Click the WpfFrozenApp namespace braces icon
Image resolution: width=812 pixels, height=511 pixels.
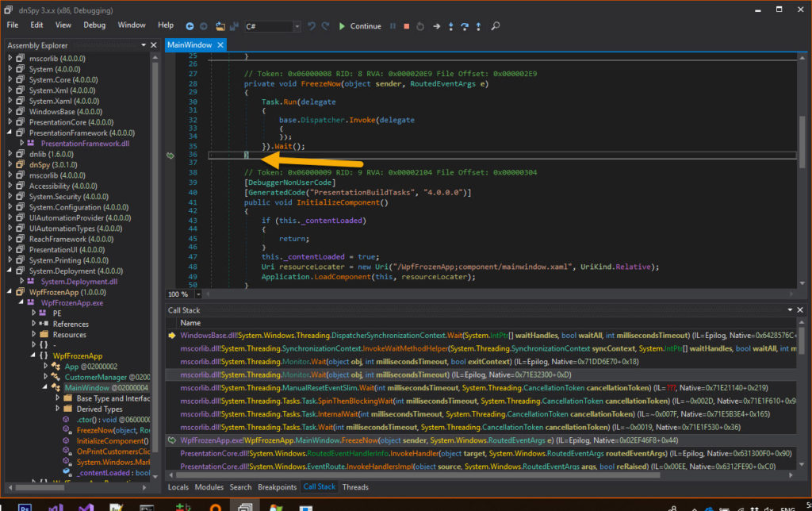point(44,355)
